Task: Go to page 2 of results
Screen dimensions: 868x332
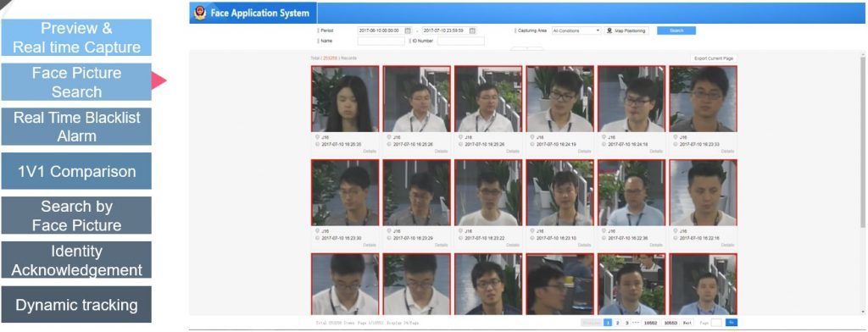Action: 618,322
